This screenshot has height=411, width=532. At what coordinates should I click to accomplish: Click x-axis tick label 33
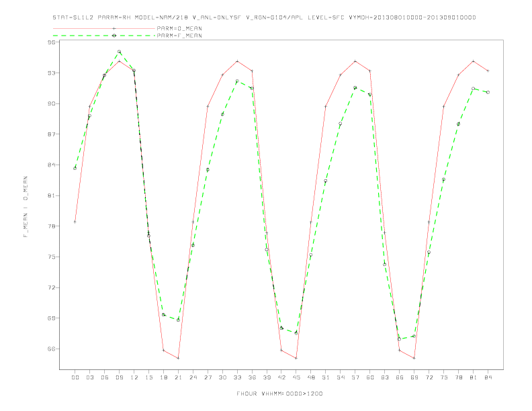(238, 377)
